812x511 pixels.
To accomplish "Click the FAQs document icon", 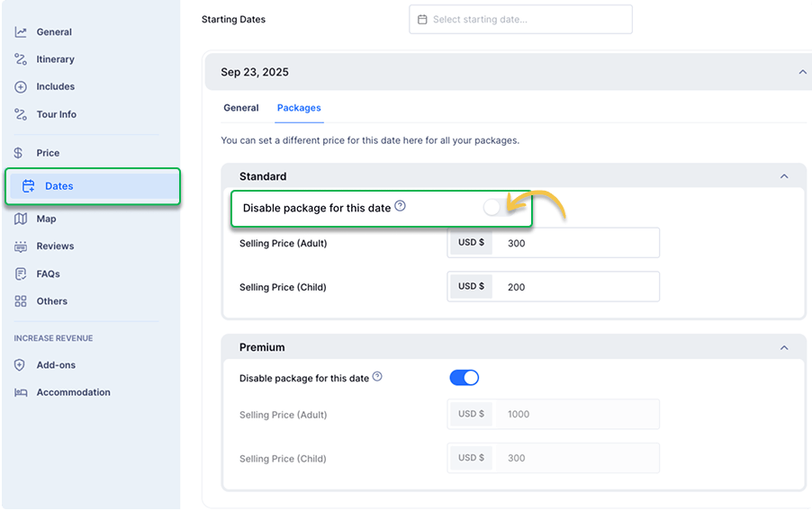I will point(21,273).
